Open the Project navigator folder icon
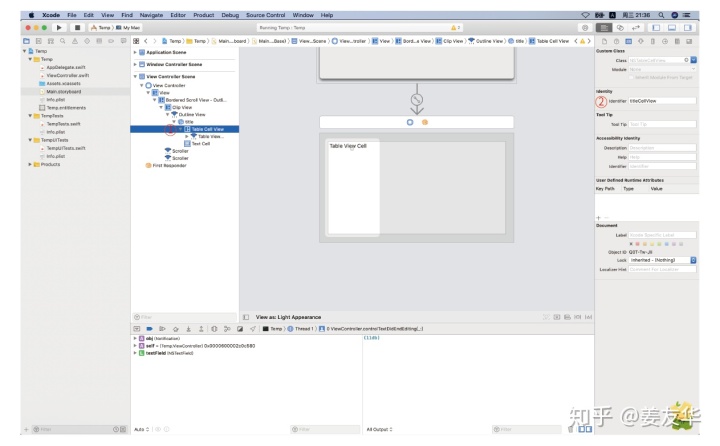The width and height of the screenshot is (720, 446). point(26,41)
